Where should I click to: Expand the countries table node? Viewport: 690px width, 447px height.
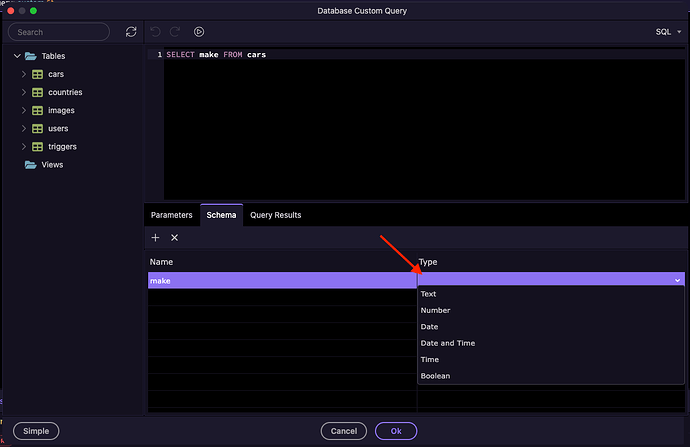[24, 92]
